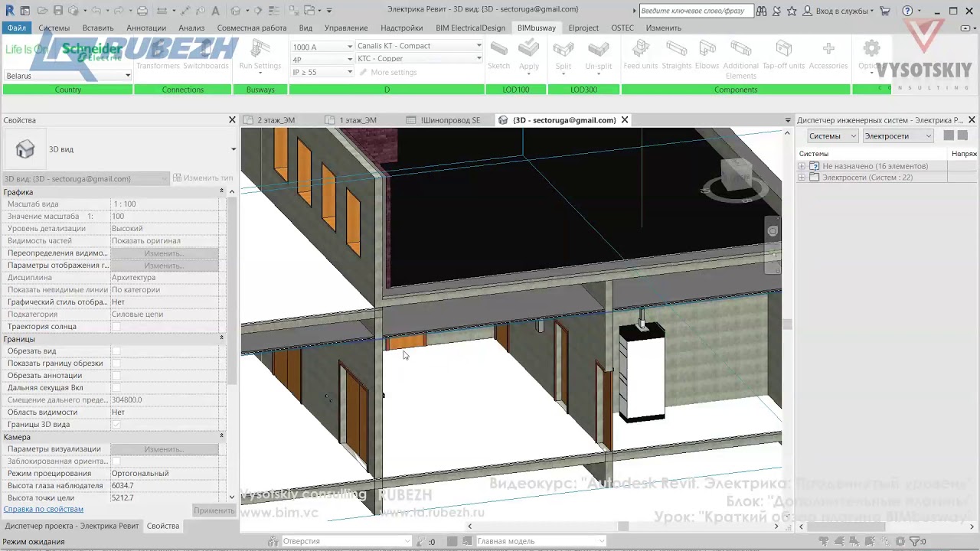This screenshot has width=980, height=551.
Task: Open the 1000 A current rating dropdown
Action: [322, 47]
